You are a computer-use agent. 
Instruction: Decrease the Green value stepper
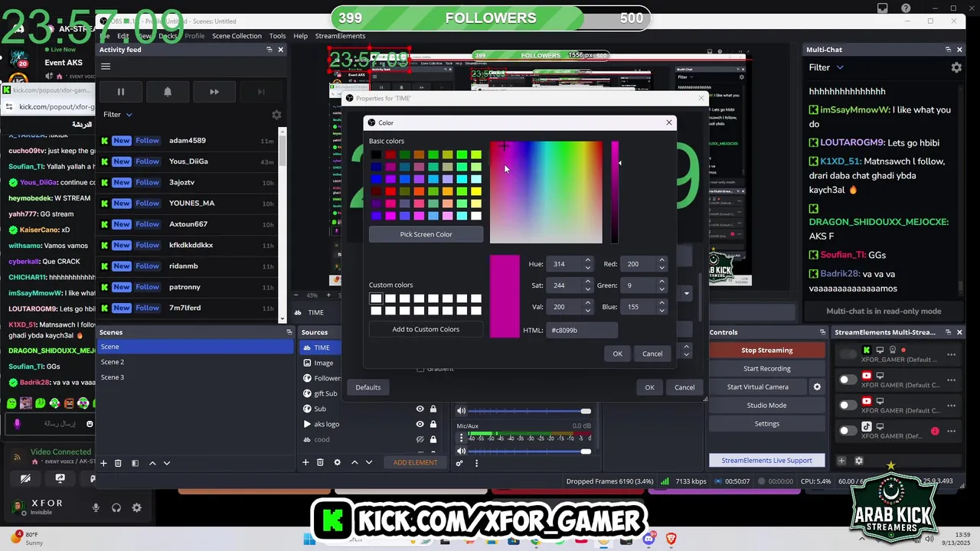point(661,289)
